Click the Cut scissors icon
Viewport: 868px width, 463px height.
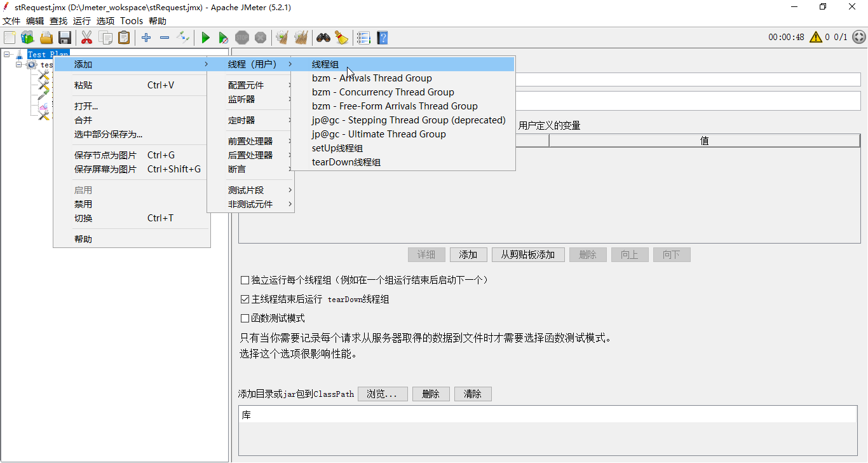tap(87, 38)
